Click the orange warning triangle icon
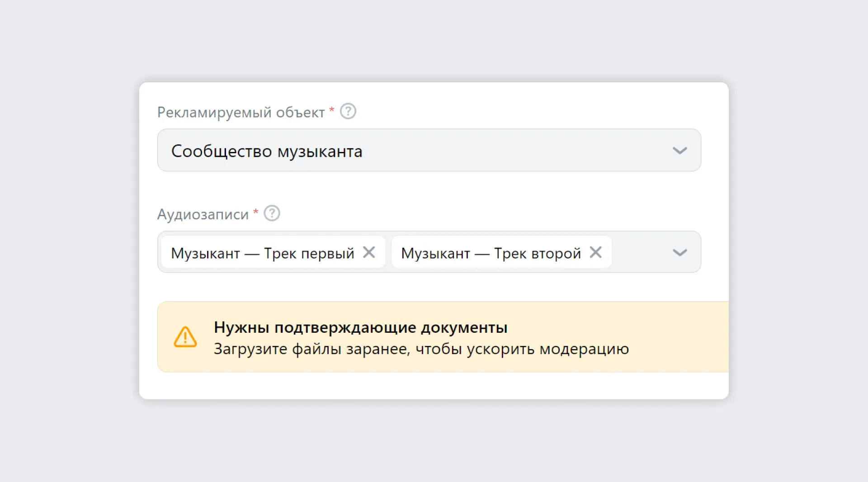The width and height of the screenshot is (868, 482). point(185,337)
